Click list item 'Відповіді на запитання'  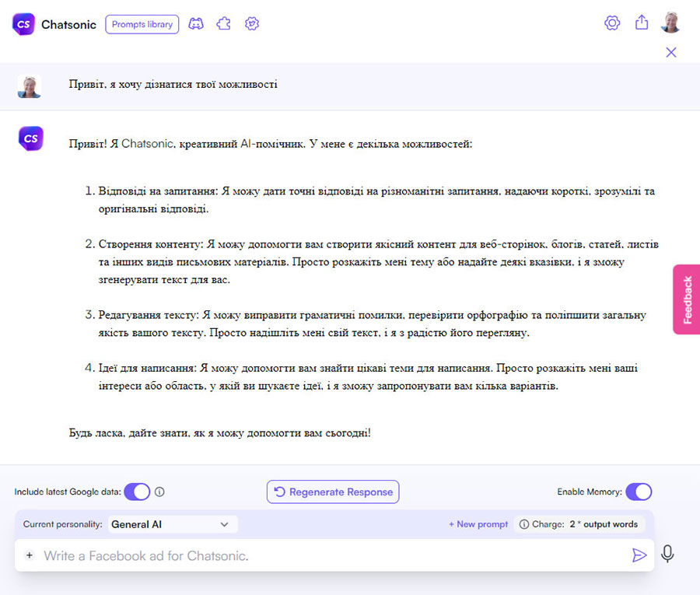[376, 200]
